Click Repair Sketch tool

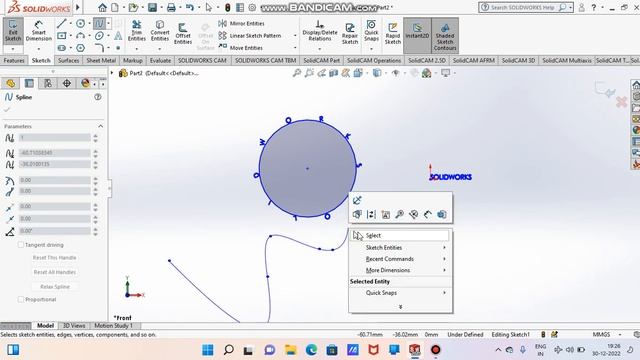(x=350, y=33)
